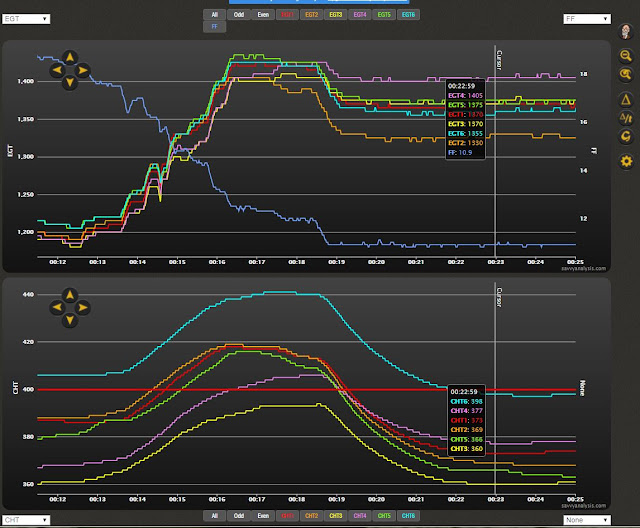Click the CHT3: 360 tooltip value

[x=467, y=448]
